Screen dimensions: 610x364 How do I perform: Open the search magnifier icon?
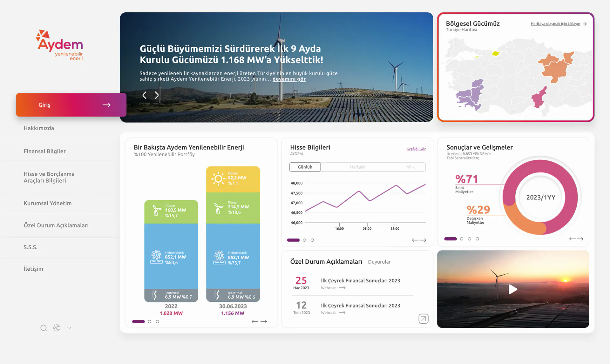[x=44, y=328]
